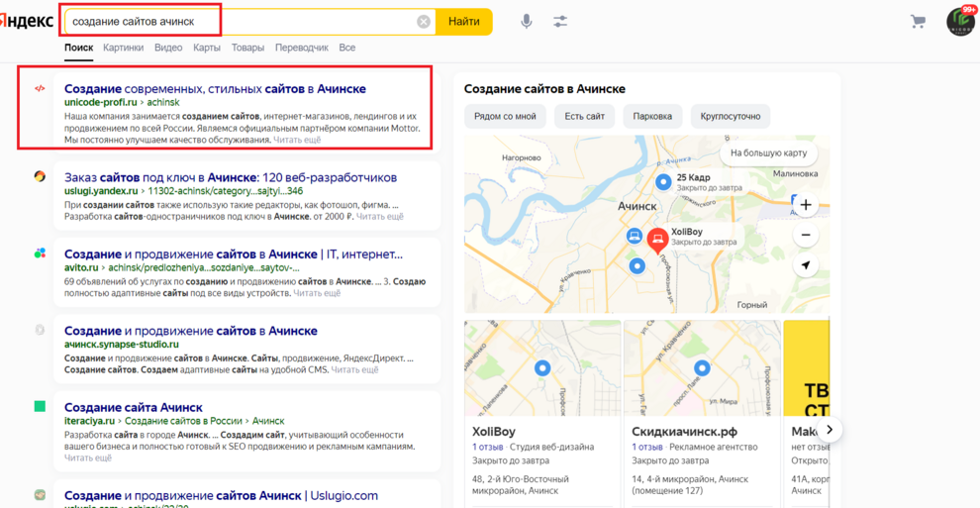
Task: Open Скидкиачинск.рф organization title
Action: (684, 432)
